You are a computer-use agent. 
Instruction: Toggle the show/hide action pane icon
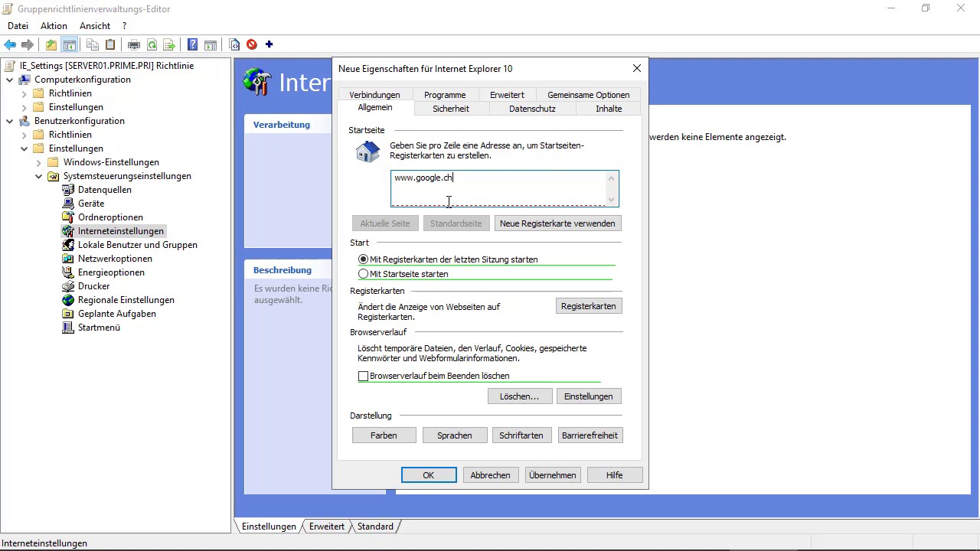(211, 44)
